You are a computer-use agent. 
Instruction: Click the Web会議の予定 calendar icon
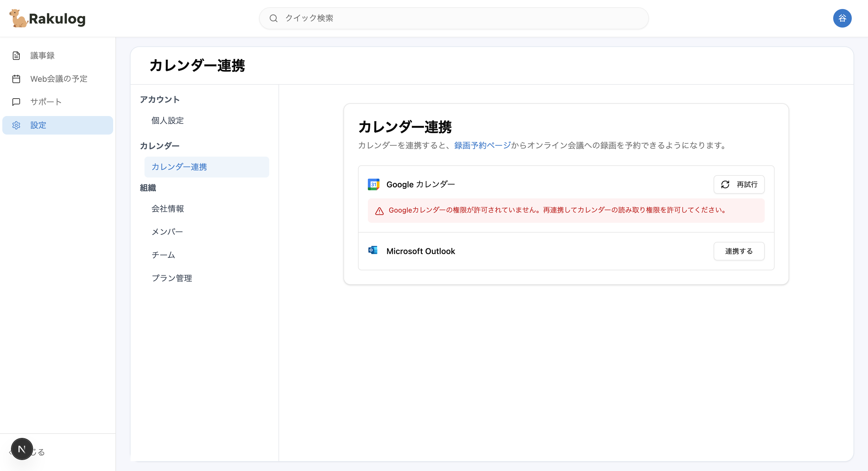(x=17, y=79)
